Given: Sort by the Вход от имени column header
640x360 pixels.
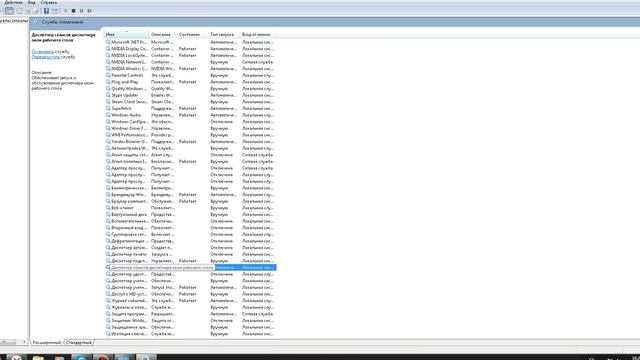Looking at the screenshot, I should (x=258, y=35).
